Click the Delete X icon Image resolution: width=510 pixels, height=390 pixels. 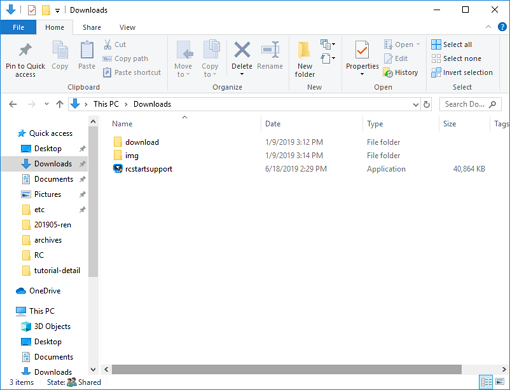(x=242, y=50)
